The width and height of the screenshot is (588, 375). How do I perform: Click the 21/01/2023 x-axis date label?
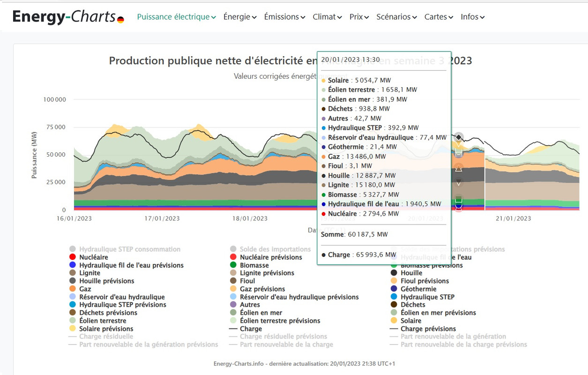(x=514, y=218)
